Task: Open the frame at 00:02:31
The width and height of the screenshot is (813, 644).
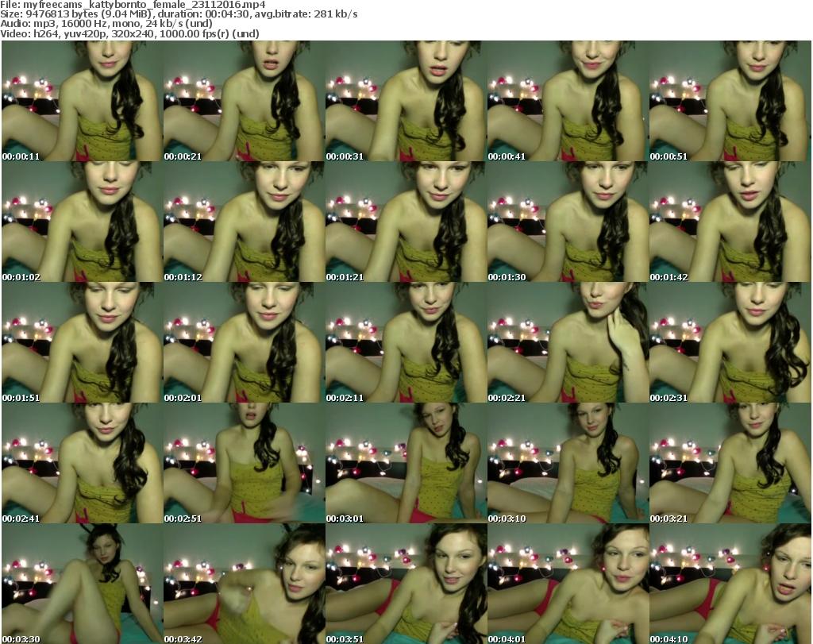Action: pyautogui.click(x=730, y=342)
